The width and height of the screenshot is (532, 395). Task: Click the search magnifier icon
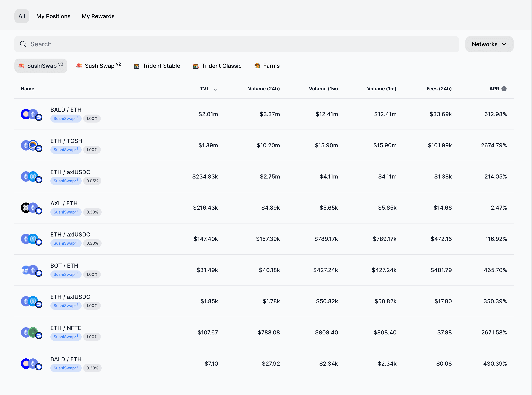[x=23, y=44]
